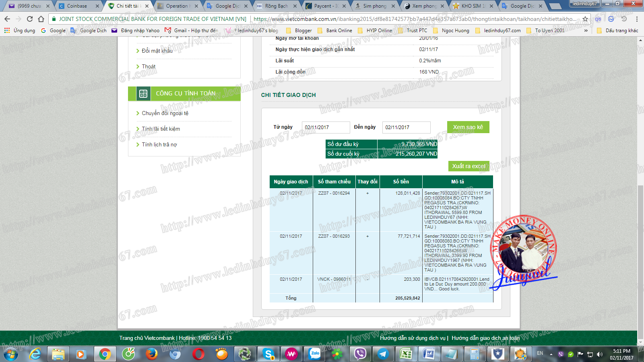
Task: Open Word from the taskbar
Action: [x=429, y=354]
